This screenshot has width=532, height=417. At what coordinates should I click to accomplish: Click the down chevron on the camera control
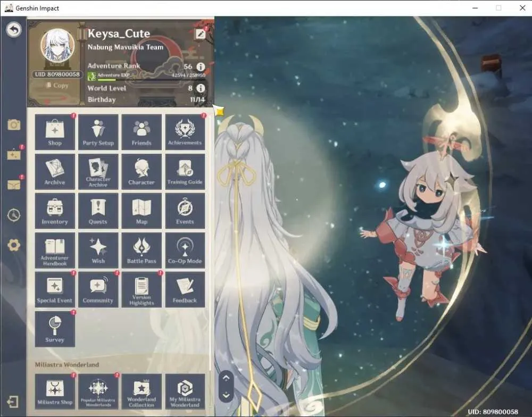pos(226,395)
